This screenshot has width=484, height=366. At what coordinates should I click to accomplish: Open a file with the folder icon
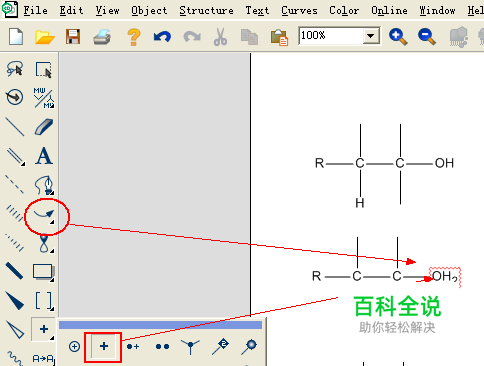tap(45, 37)
